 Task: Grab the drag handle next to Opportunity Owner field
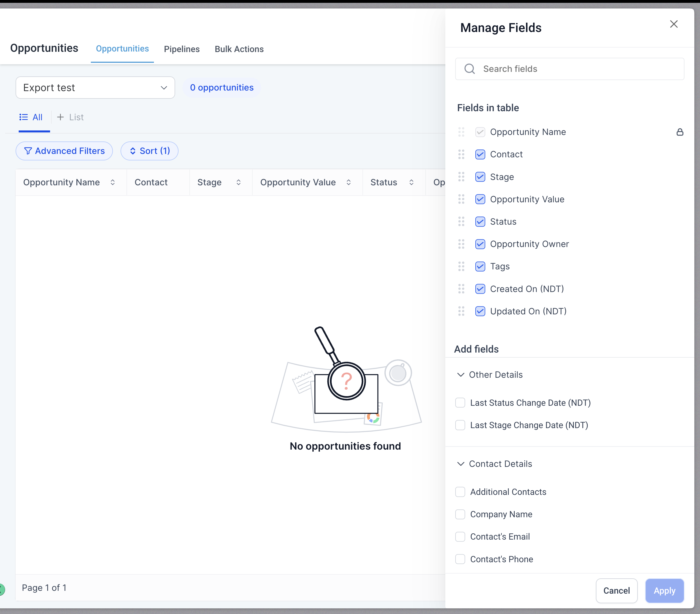click(461, 244)
